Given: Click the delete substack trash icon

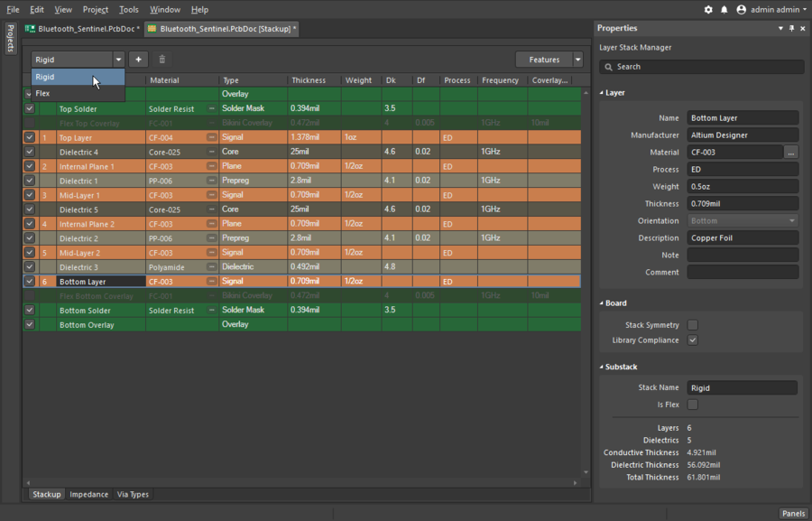Looking at the screenshot, I should coord(162,60).
